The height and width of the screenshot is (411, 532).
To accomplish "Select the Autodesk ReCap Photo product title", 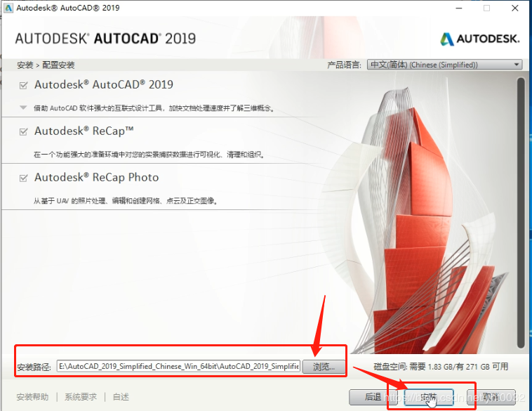I will (97, 177).
